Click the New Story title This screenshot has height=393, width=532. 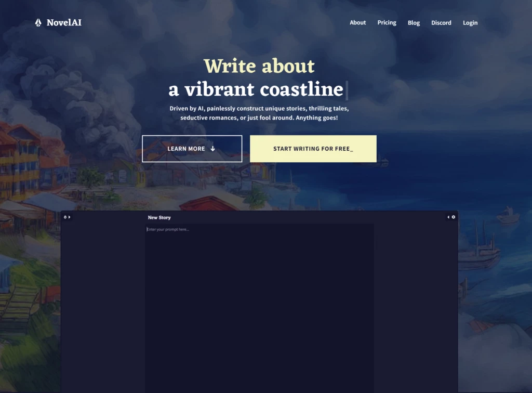tap(159, 217)
